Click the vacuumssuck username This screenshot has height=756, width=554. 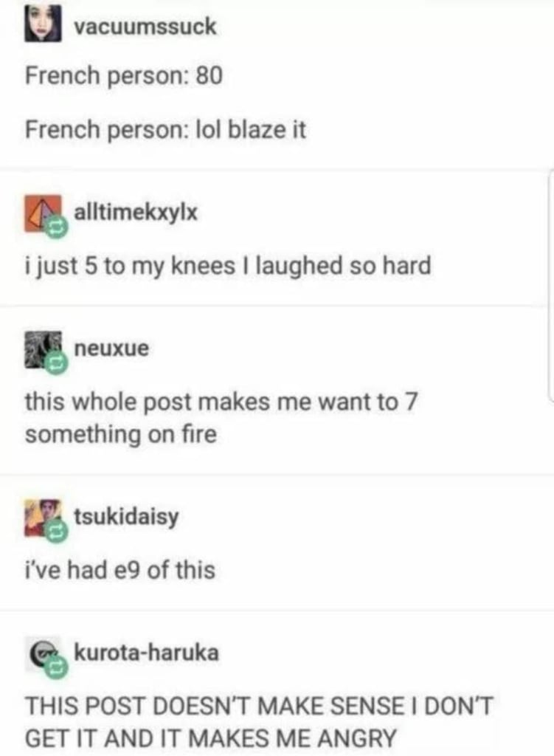coord(145,26)
